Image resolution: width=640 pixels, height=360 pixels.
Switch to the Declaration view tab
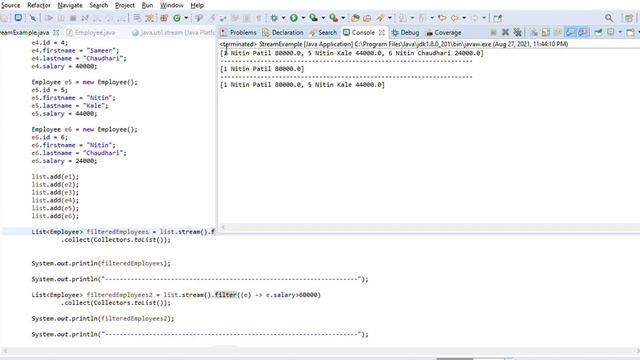tap(283, 32)
